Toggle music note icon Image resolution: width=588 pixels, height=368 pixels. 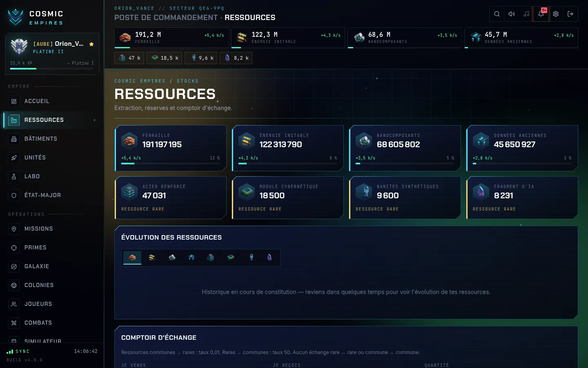[526, 14]
